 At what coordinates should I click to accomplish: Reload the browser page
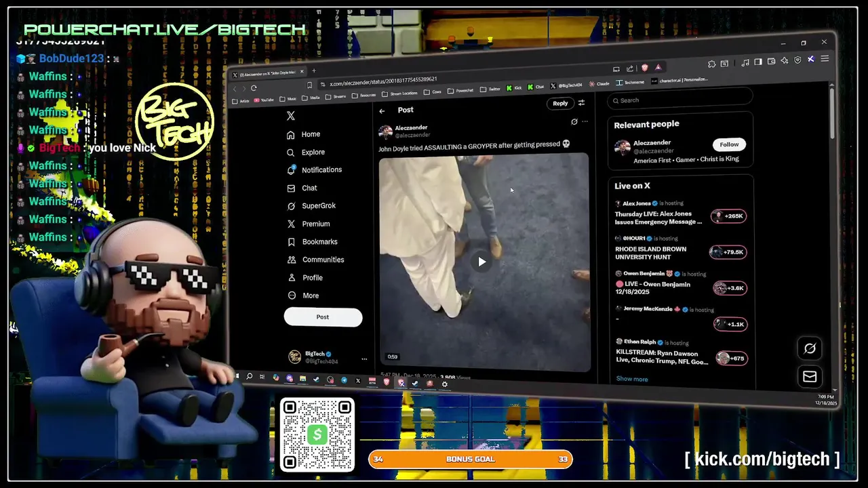(x=254, y=88)
